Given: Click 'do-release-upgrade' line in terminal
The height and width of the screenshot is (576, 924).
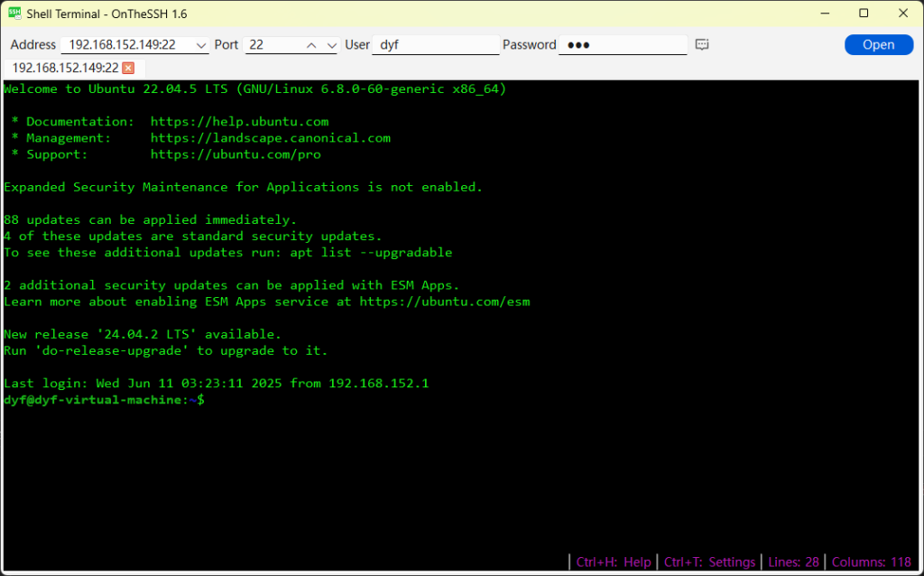Looking at the screenshot, I should (x=166, y=351).
